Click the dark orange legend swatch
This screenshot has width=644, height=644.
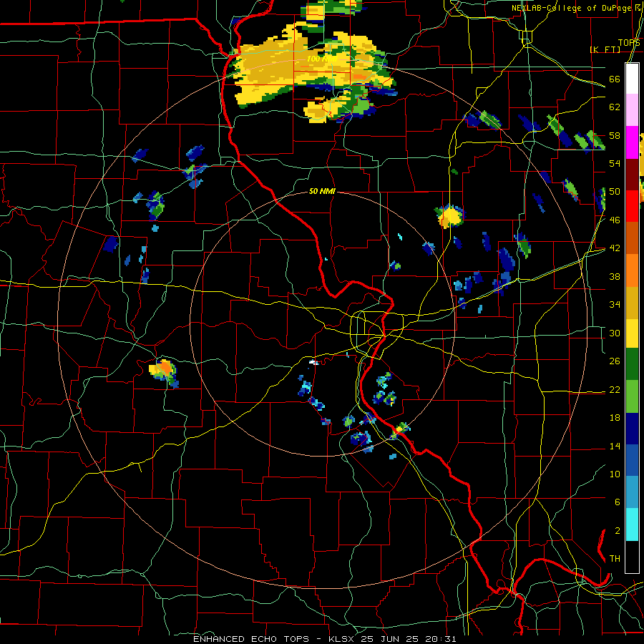coord(632,238)
